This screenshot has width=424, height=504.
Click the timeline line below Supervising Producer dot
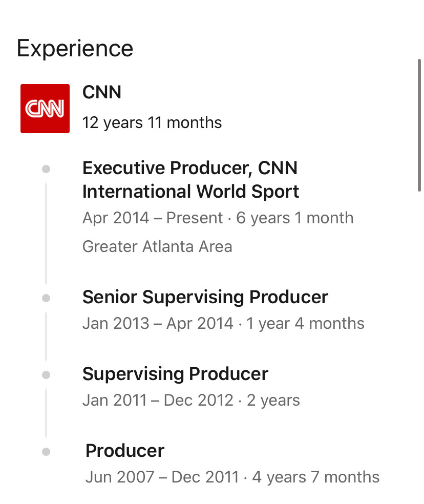46,413
